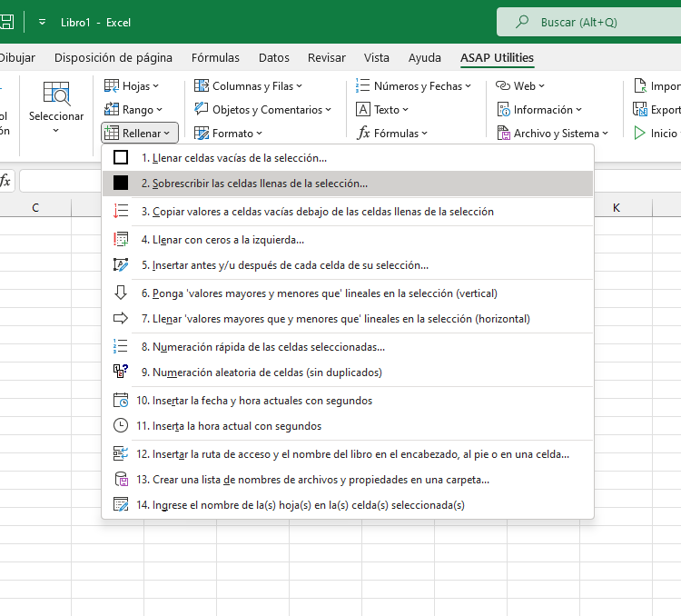This screenshot has width=681, height=616.
Task: Click the workbook path icon of item 12
Action: (121, 454)
